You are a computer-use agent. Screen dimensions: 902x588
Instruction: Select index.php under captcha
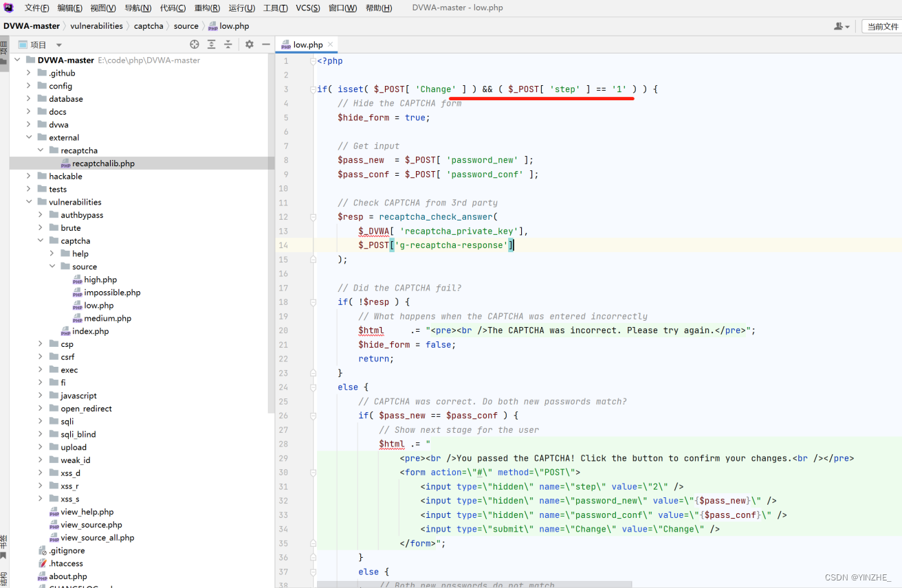click(x=90, y=331)
